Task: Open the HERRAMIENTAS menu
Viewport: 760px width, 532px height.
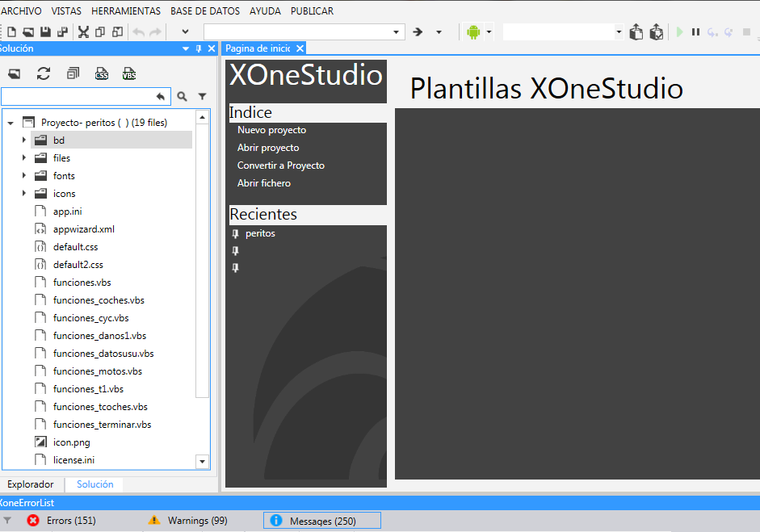Action: pyautogui.click(x=125, y=10)
